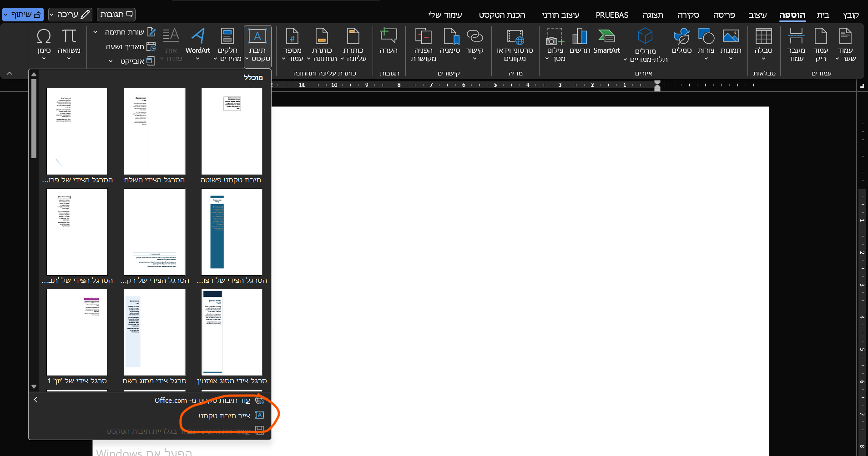Screen dimensions: 868x456
Task: Open אובייקט (Object) insert button
Action: pyautogui.click(x=137, y=61)
